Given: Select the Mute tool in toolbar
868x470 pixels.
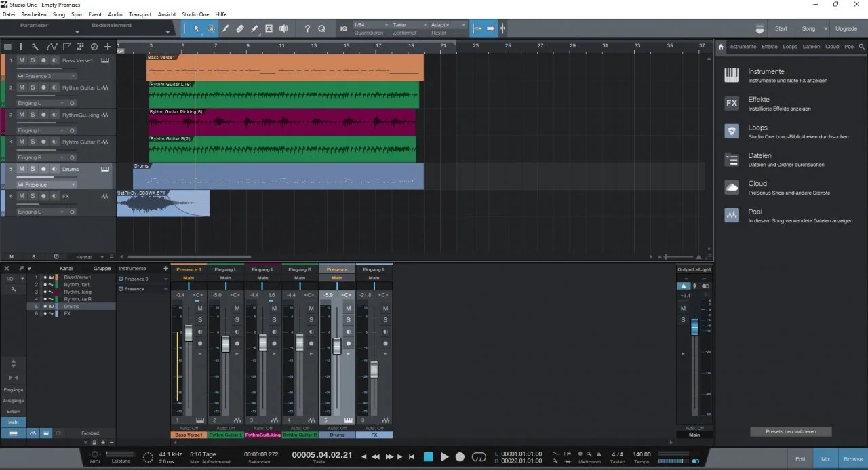Looking at the screenshot, I should point(269,28).
